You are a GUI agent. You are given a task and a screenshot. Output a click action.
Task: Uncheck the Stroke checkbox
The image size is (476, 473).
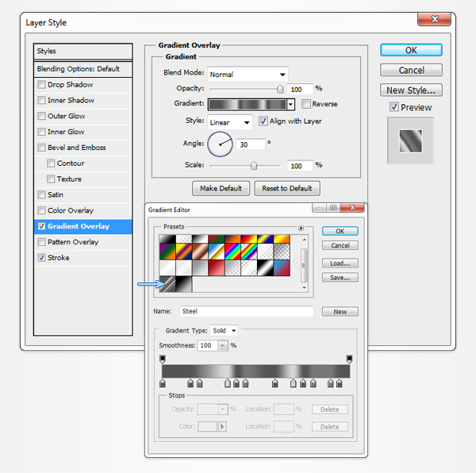[41, 258]
